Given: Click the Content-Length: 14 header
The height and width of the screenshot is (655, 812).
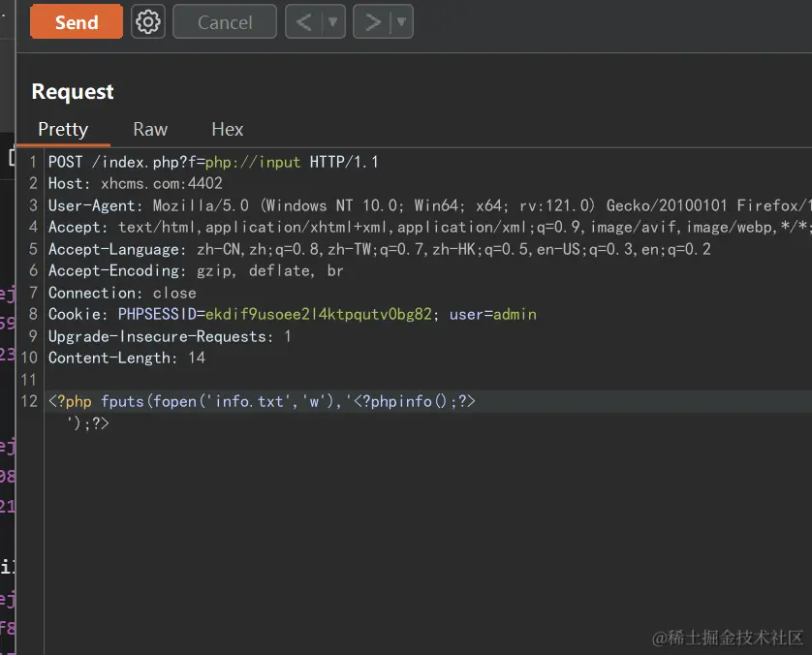Looking at the screenshot, I should [127, 358].
